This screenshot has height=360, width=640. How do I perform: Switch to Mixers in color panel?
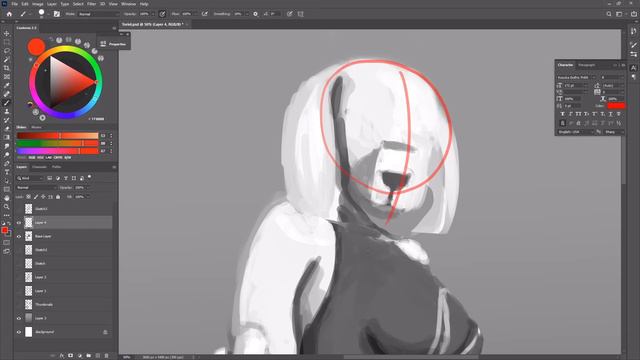(36, 127)
